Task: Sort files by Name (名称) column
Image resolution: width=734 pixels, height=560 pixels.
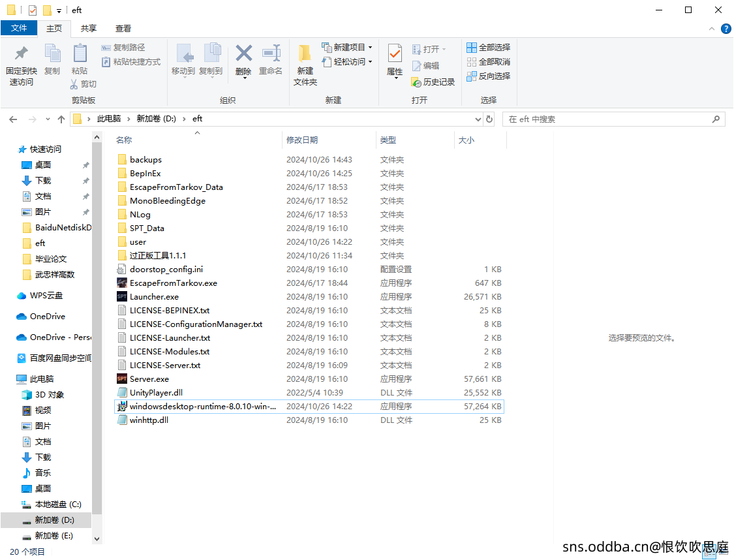Action: click(x=124, y=140)
